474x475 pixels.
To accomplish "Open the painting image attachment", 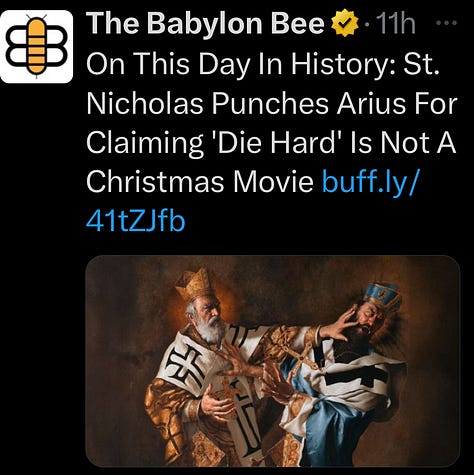I will pyautogui.click(x=273, y=361).
